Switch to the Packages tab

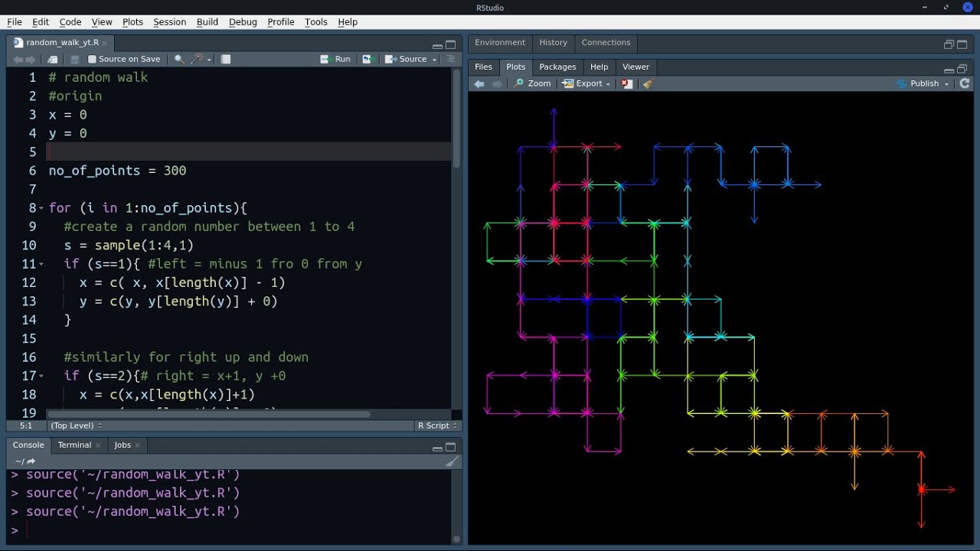tap(557, 67)
